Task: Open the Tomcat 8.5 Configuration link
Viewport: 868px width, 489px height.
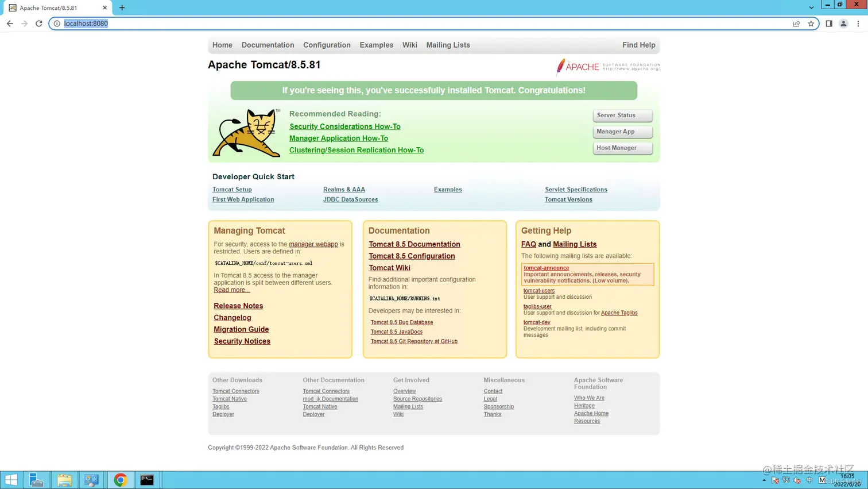Action: pos(412,256)
